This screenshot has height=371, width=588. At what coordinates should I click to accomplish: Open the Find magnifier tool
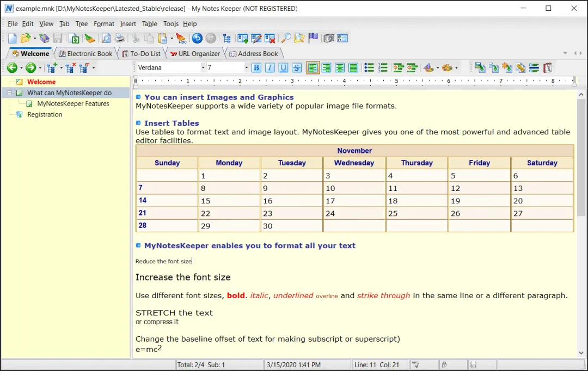coord(285,38)
